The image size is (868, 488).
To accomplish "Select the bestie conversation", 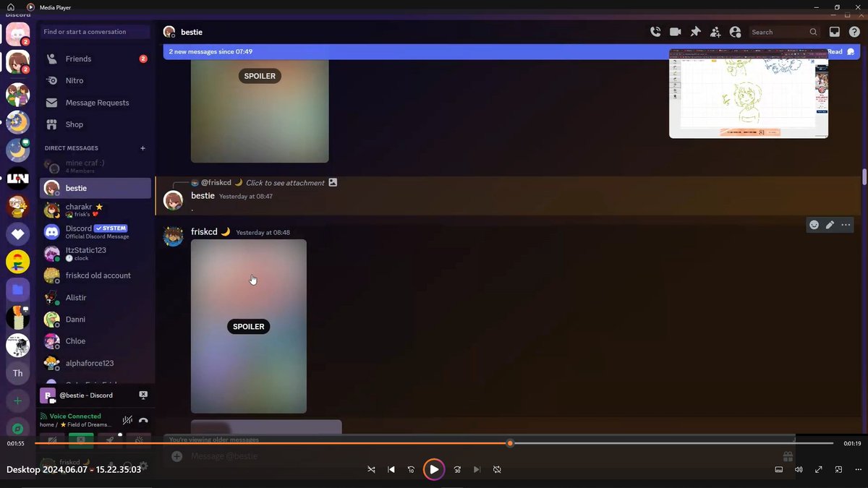I will pyautogui.click(x=95, y=188).
